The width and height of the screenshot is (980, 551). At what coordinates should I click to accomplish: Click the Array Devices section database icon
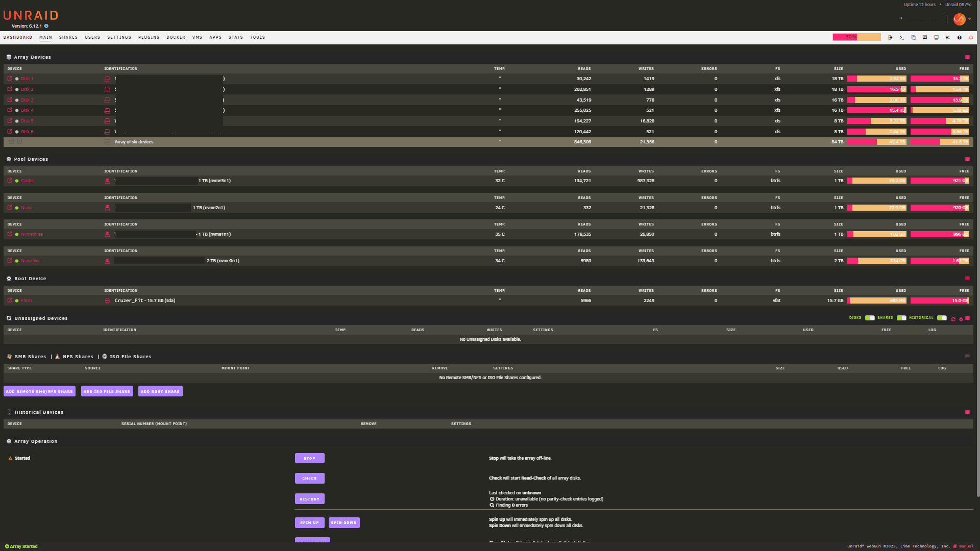click(9, 57)
